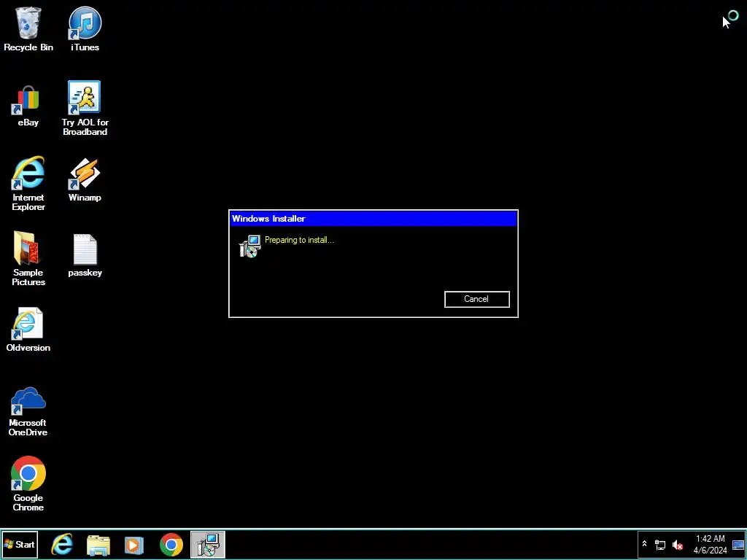Image resolution: width=747 pixels, height=560 pixels.
Task: Click the Windows Installer taskbar button
Action: point(208,544)
